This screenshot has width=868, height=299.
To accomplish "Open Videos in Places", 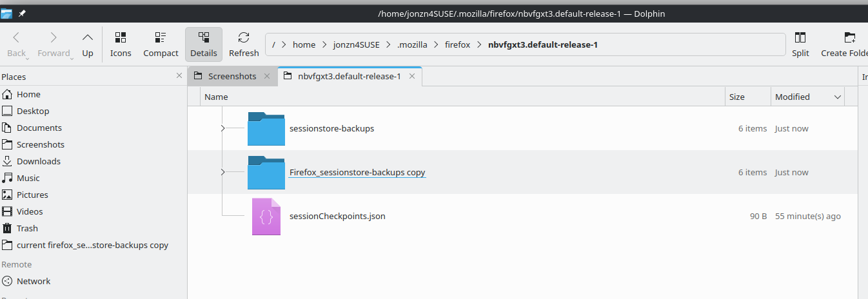I will point(94,211).
